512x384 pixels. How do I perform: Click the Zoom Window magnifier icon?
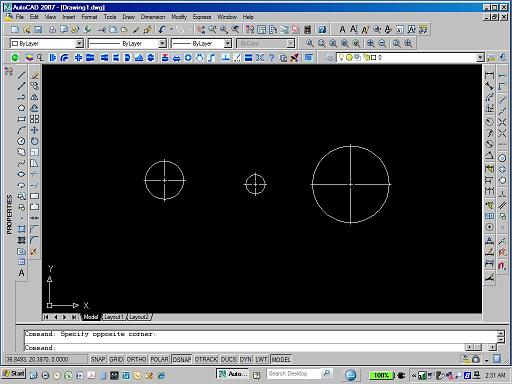pos(310,43)
